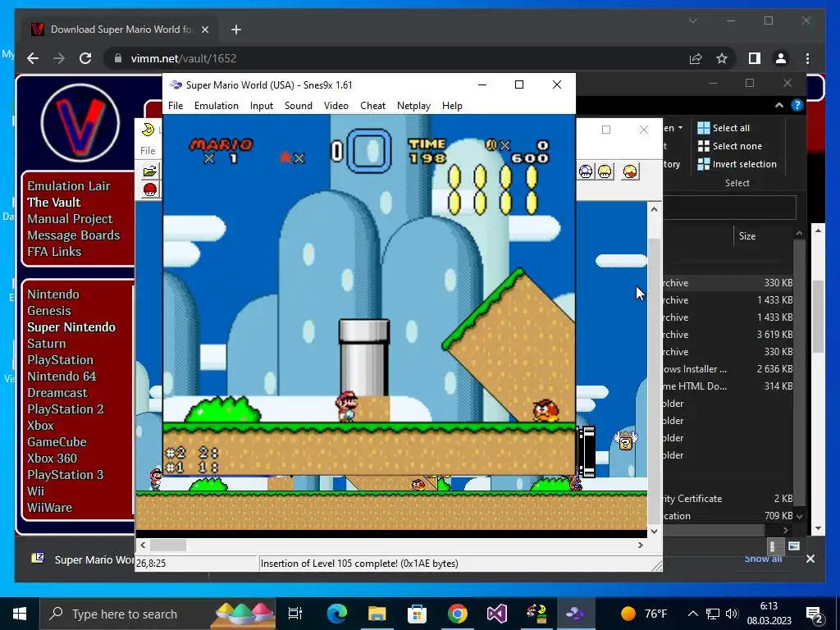Open the Emulation Lair link
The image size is (840, 630).
point(69,186)
